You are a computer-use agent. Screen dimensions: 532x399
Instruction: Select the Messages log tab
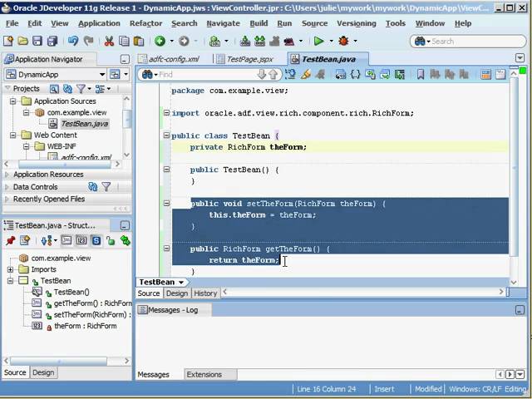coord(153,375)
